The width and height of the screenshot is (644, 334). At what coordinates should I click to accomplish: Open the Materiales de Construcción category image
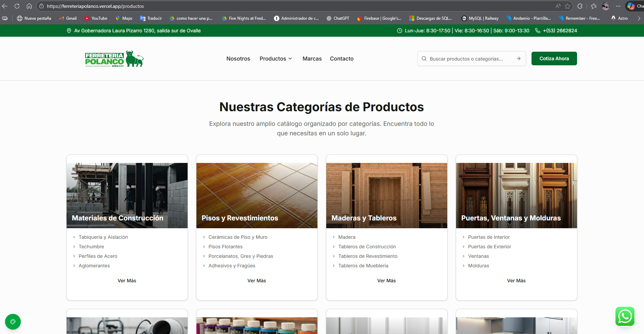tap(127, 195)
